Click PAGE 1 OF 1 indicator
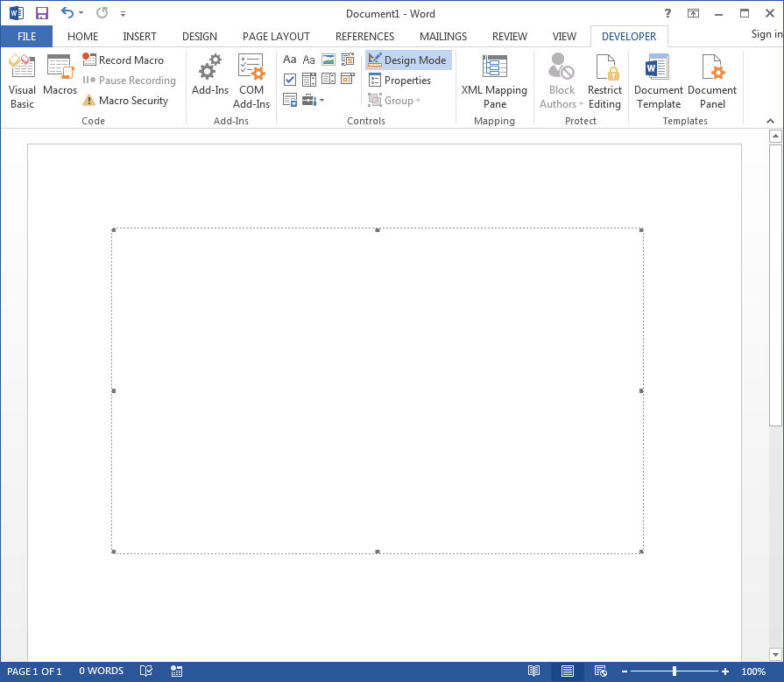The image size is (784, 682). coord(34,671)
